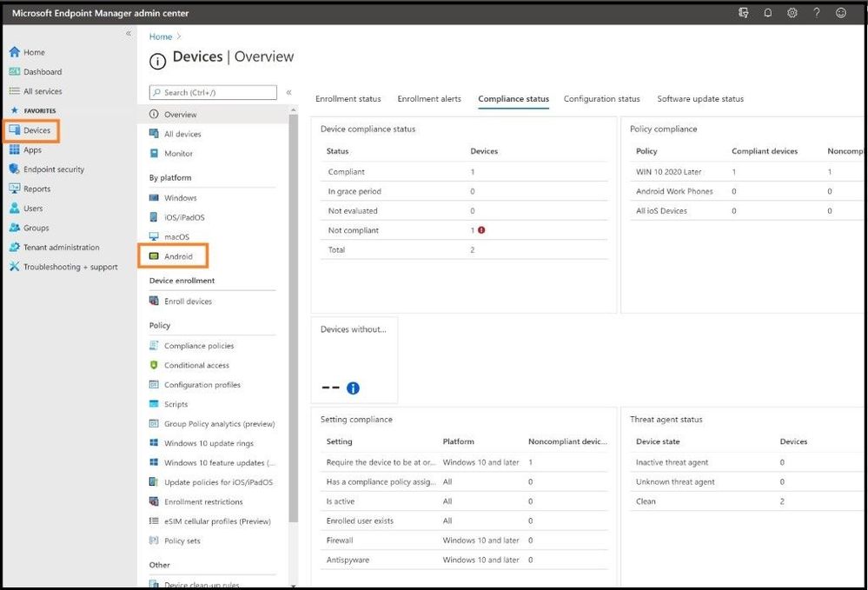Click the All ioS Devices policy

click(661, 211)
